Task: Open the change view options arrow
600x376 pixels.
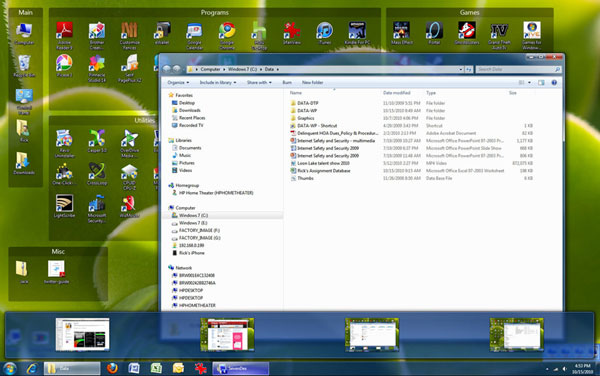Action: pyautogui.click(x=530, y=83)
